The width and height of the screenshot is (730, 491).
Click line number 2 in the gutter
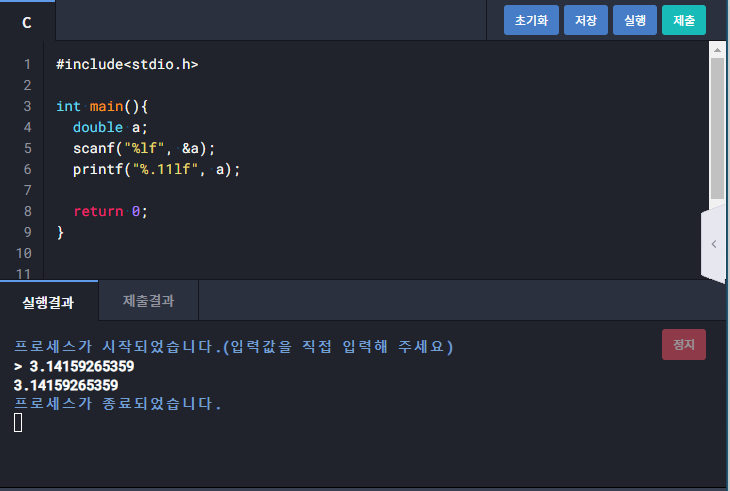click(x=27, y=85)
